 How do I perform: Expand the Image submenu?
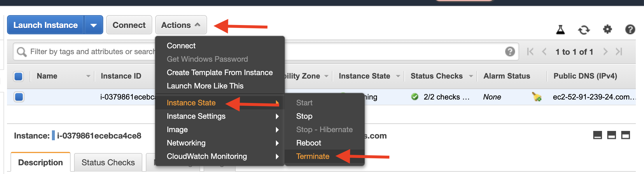click(x=220, y=129)
